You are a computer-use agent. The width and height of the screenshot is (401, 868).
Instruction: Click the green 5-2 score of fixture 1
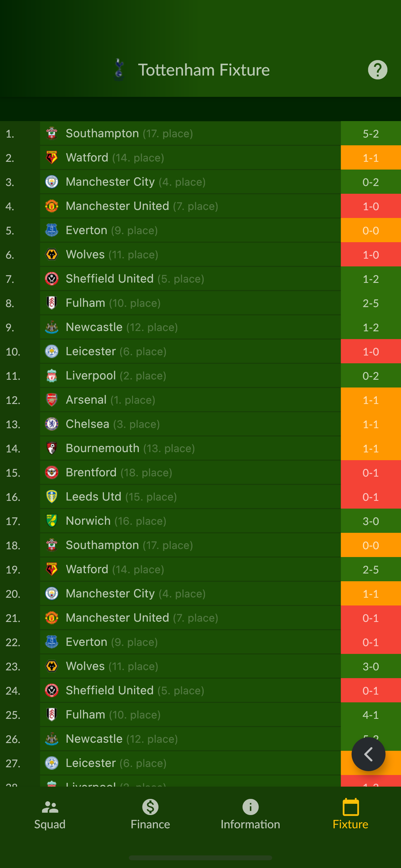tap(371, 134)
